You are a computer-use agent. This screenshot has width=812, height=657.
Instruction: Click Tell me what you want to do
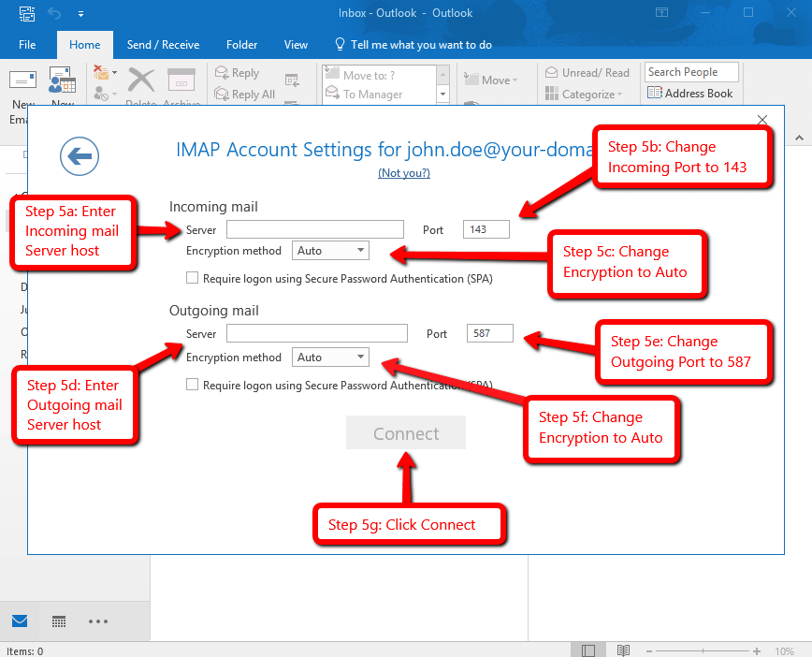tap(413, 45)
